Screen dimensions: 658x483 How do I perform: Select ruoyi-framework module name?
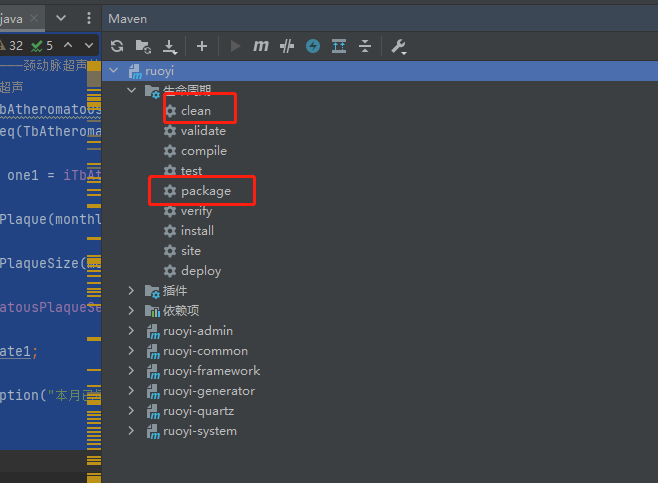(212, 371)
